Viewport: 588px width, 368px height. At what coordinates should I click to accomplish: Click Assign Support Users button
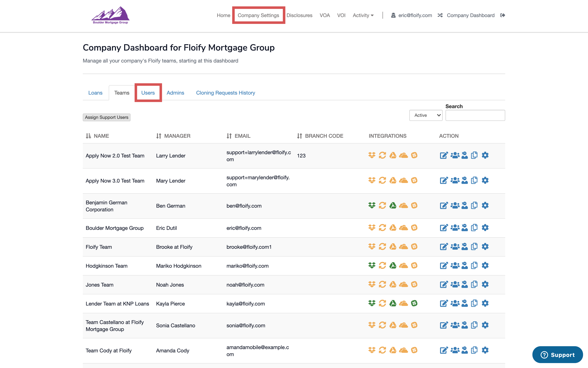tap(106, 117)
